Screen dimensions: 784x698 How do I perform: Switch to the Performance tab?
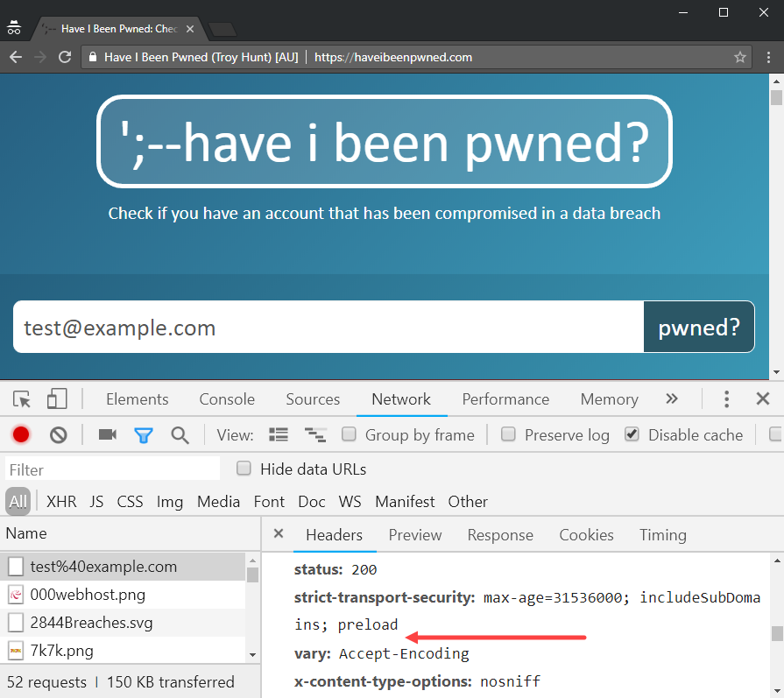coord(505,399)
